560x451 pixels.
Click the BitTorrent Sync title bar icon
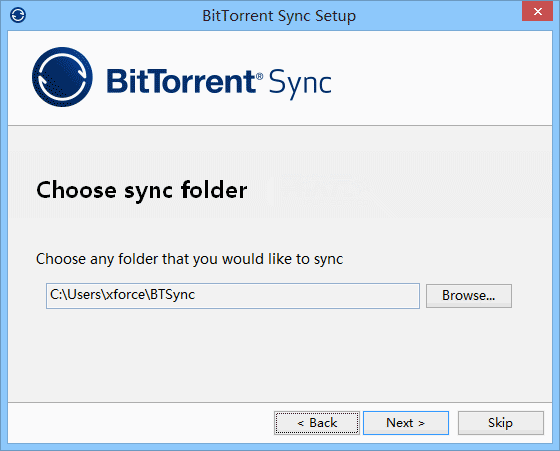tap(18, 15)
